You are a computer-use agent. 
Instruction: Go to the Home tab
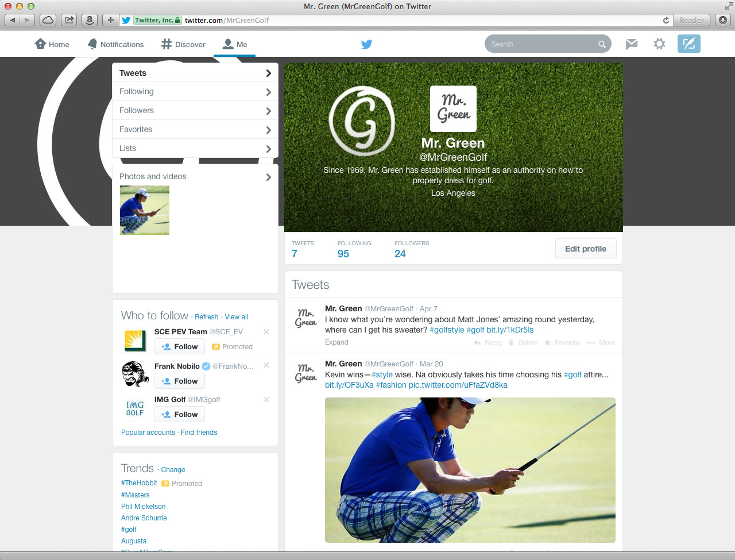[52, 44]
